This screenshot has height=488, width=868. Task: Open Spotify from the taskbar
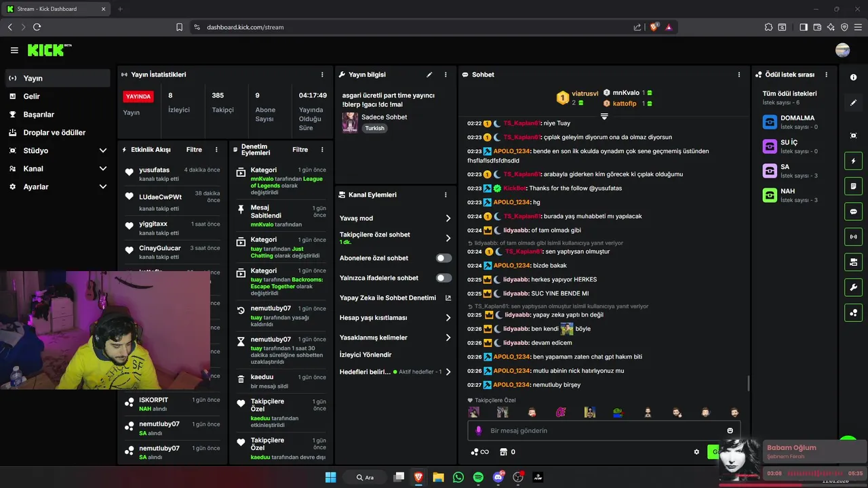(478, 477)
